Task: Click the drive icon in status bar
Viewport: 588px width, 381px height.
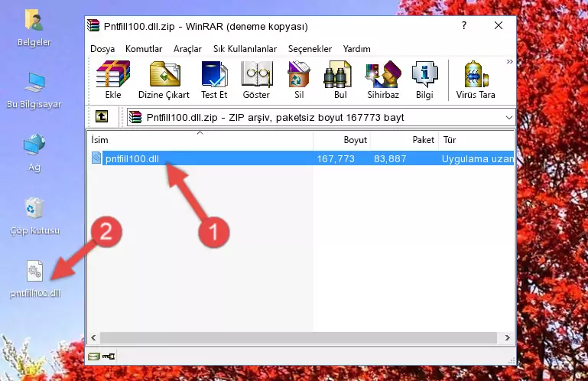Action: (x=94, y=357)
